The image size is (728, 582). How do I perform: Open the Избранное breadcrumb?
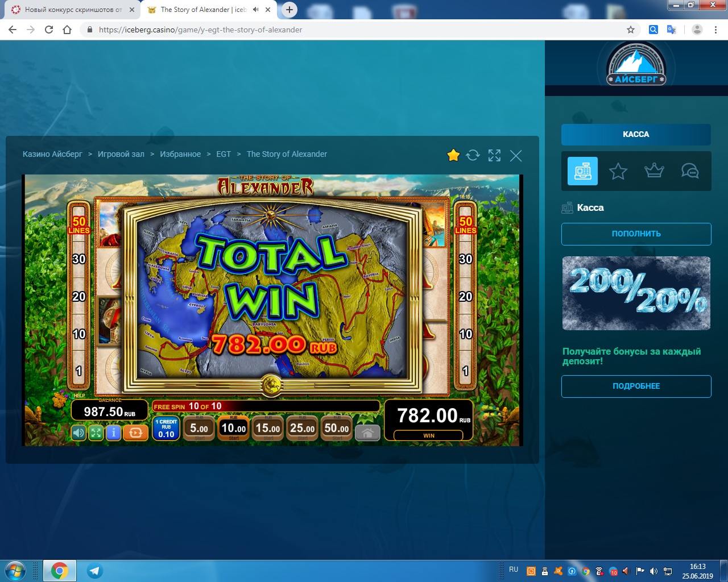[x=180, y=154]
